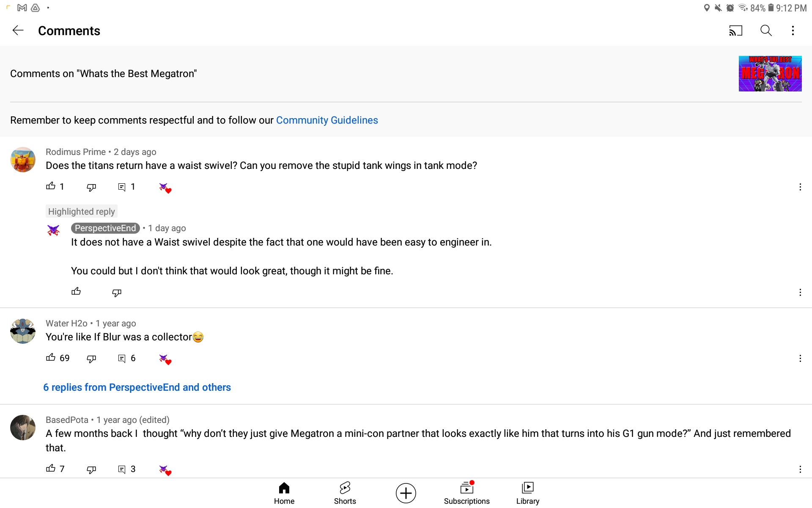This screenshot has width=812, height=508.
Task: Tap the Cast to device icon
Action: pos(735,30)
